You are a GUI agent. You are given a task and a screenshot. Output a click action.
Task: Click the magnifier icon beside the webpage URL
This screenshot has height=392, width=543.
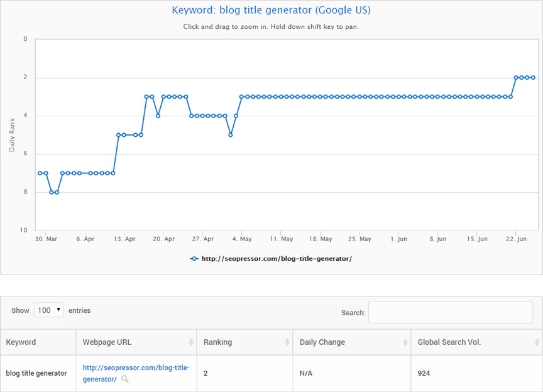125,379
